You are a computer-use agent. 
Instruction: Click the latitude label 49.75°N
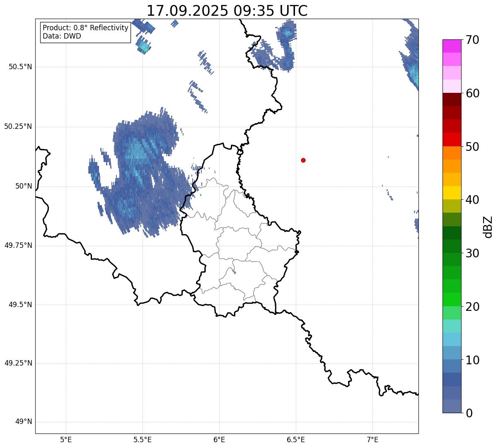[18, 245]
